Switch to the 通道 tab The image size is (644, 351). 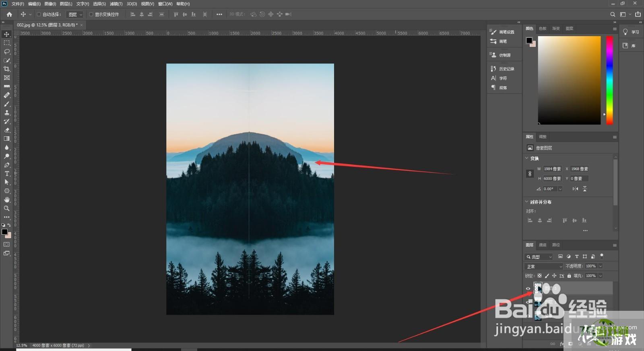(543, 245)
